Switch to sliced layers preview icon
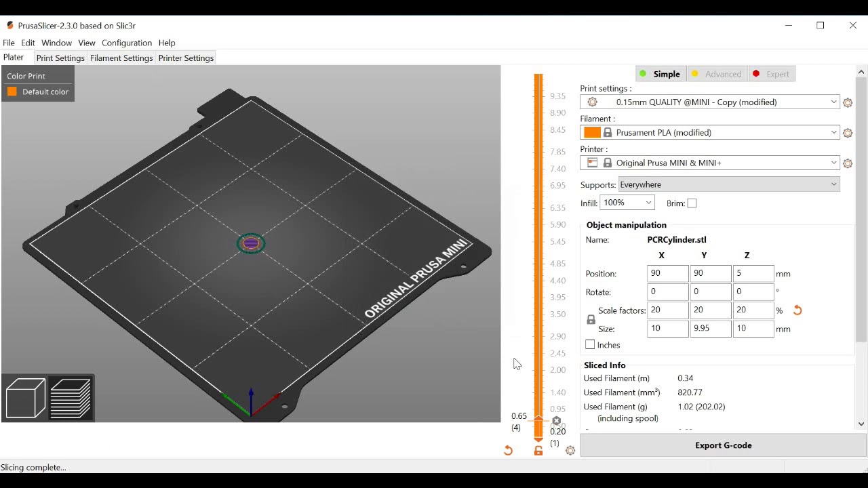The height and width of the screenshot is (488, 868). click(71, 399)
